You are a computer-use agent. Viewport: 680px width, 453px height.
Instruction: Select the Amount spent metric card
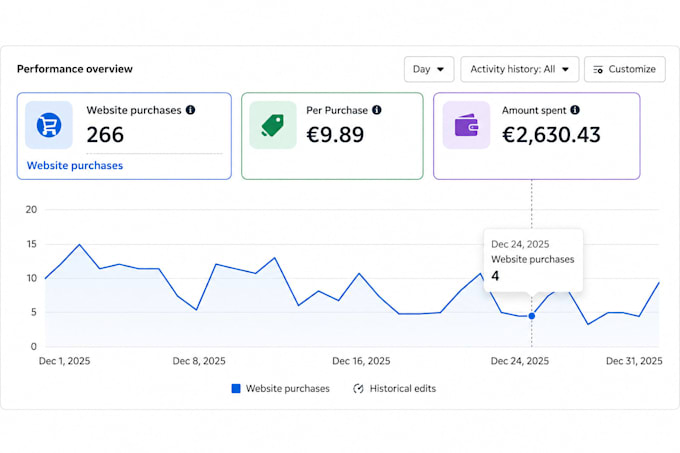click(x=536, y=136)
